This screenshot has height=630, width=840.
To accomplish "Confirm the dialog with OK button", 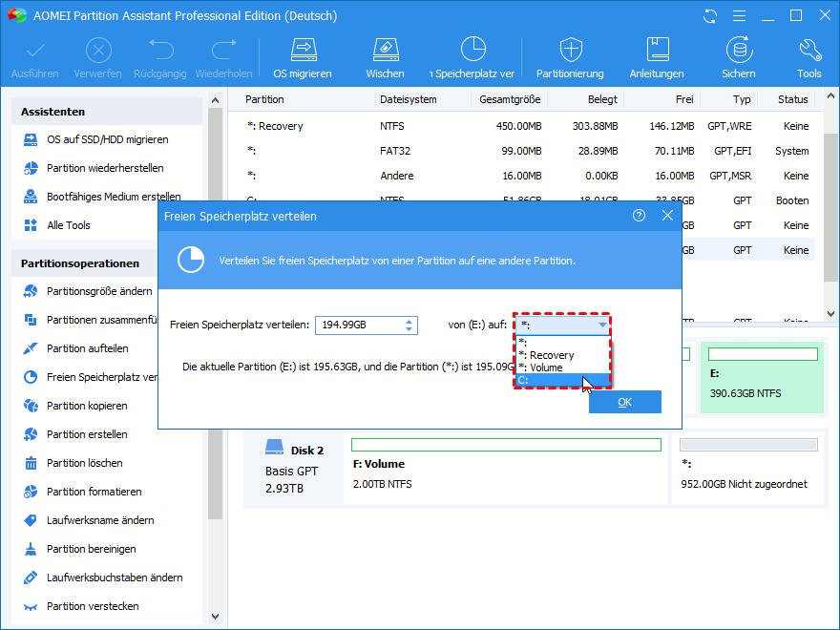I will coord(624,402).
